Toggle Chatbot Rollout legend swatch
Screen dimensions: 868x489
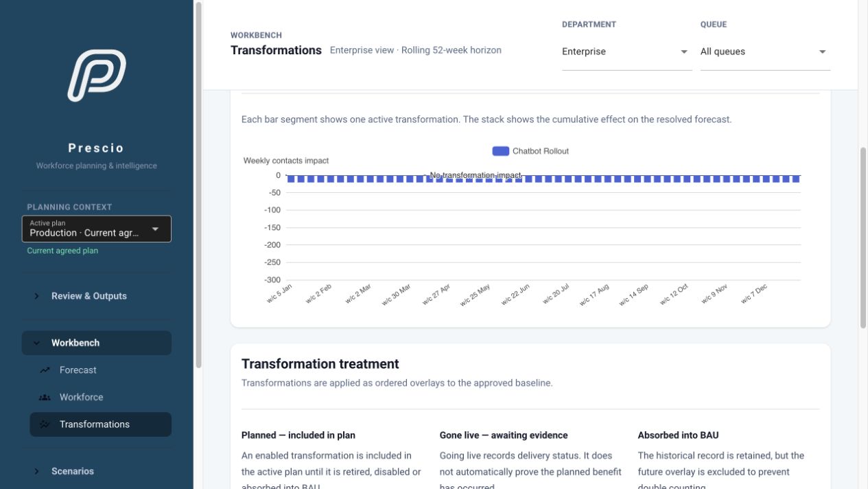500,151
